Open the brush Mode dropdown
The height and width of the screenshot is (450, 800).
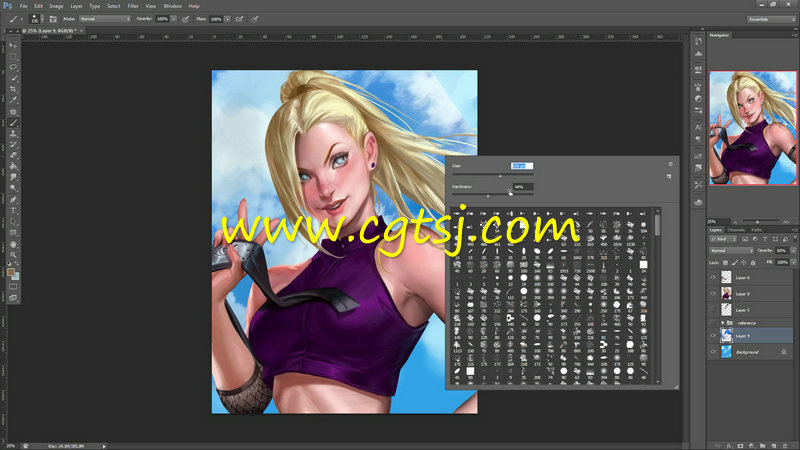(105, 19)
